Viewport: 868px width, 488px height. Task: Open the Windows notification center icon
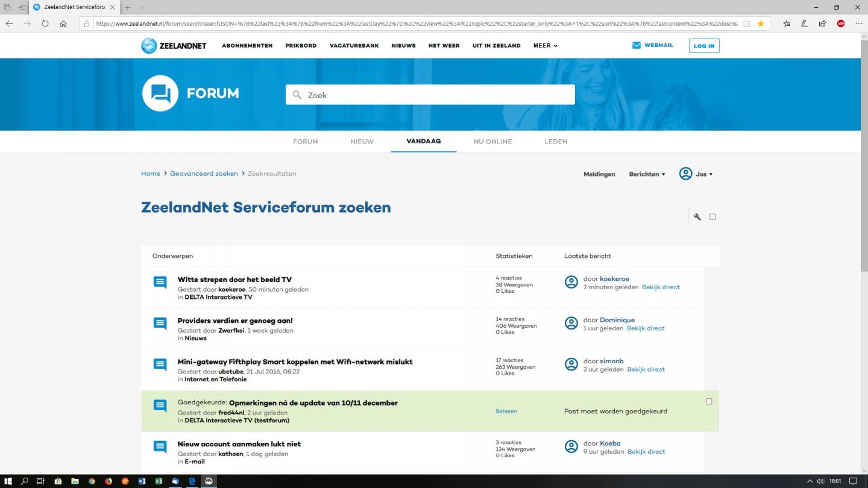(854, 481)
